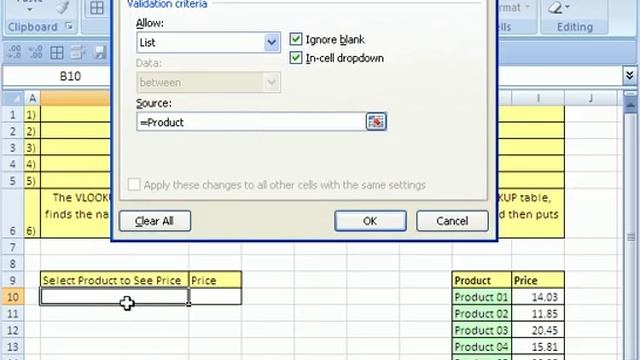Select row 13 header

click(x=13, y=347)
